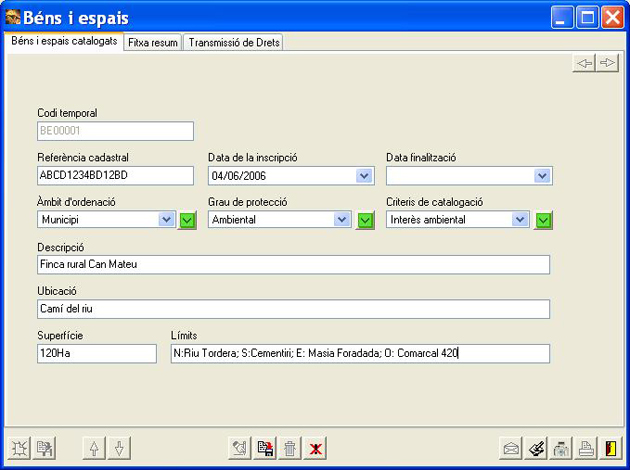Open the Transmissió de Drets tab

[x=234, y=43]
